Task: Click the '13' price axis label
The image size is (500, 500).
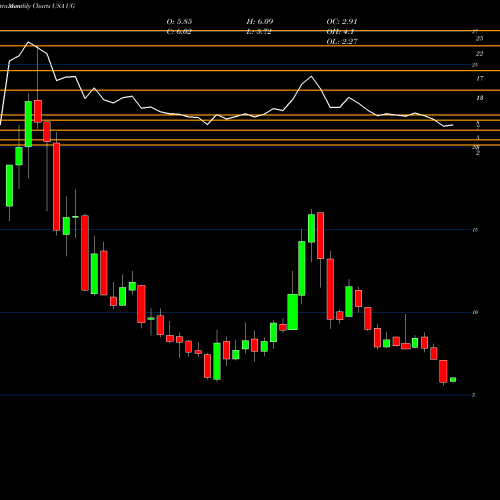Action: coord(479,98)
